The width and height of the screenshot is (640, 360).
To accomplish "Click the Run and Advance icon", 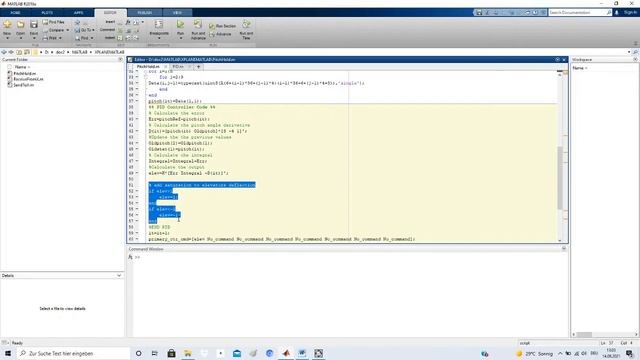I will (x=198, y=24).
